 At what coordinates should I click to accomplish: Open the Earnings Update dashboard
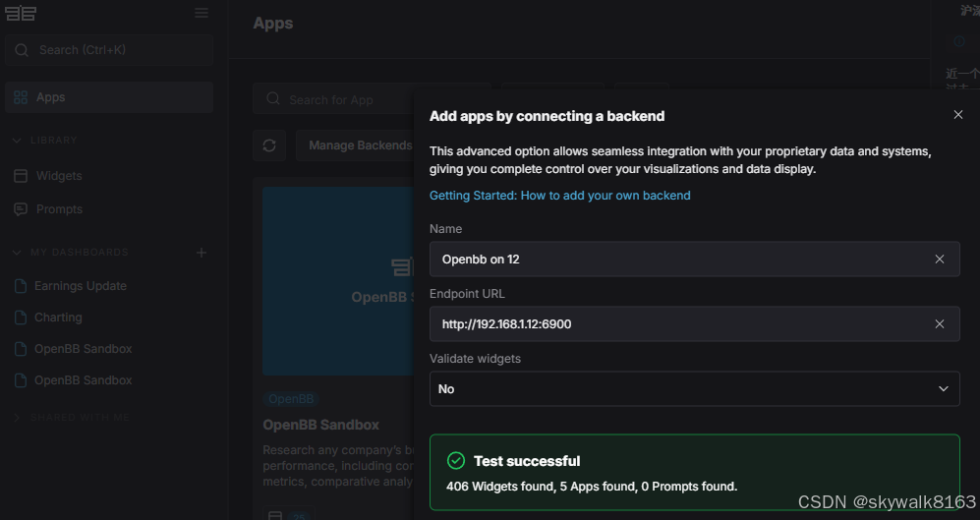click(81, 286)
